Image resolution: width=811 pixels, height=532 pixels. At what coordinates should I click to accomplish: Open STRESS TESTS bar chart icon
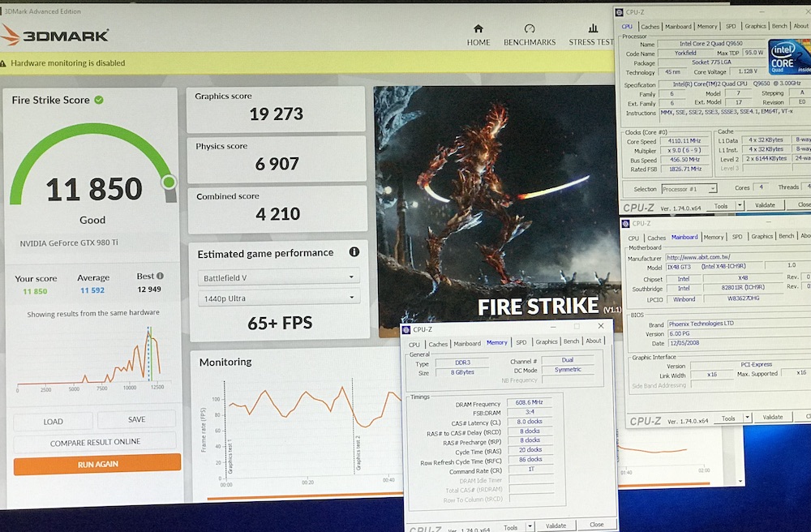click(593, 28)
